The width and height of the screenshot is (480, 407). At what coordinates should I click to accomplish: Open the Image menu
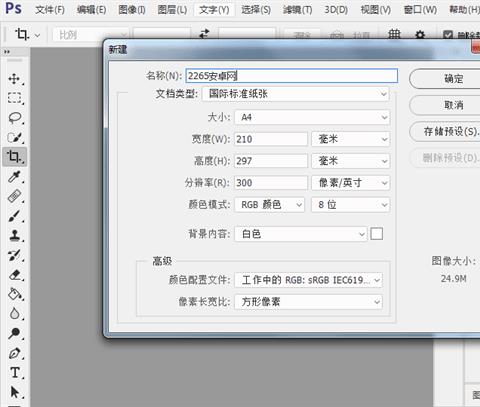point(132,10)
